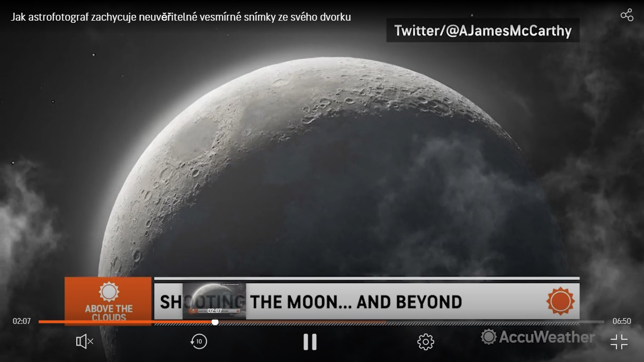The image size is (644, 362).
Task: Click the orange sun icon on the banner
Action: coord(560,301)
